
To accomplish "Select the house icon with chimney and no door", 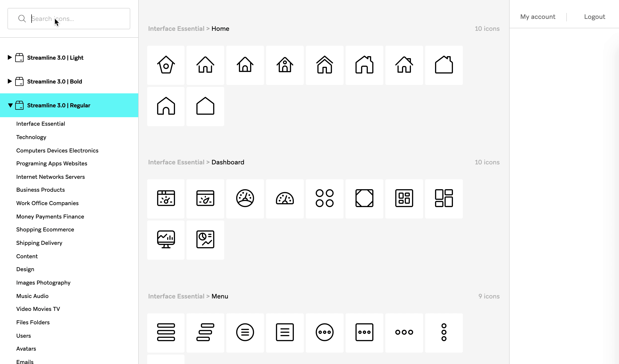I will click(444, 65).
